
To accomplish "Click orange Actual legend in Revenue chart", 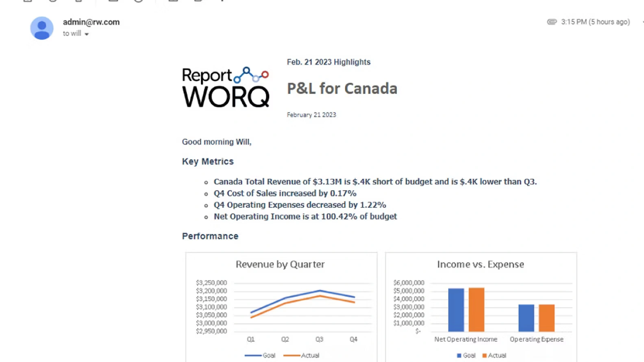I will [301, 355].
